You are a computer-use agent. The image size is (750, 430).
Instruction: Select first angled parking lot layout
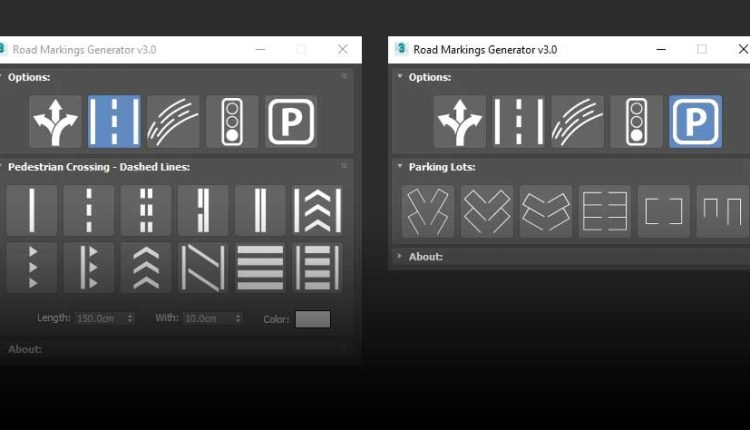[x=427, y=211]
